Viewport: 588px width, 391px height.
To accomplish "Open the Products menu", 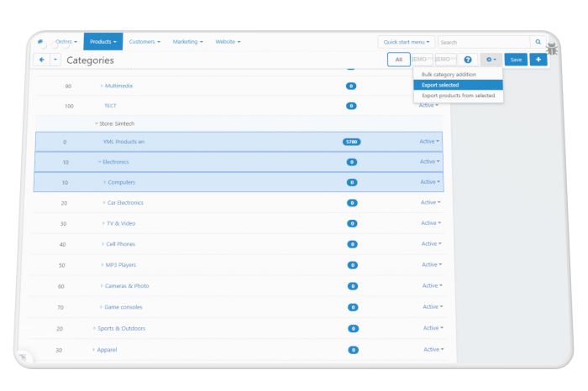I will 103,42.
